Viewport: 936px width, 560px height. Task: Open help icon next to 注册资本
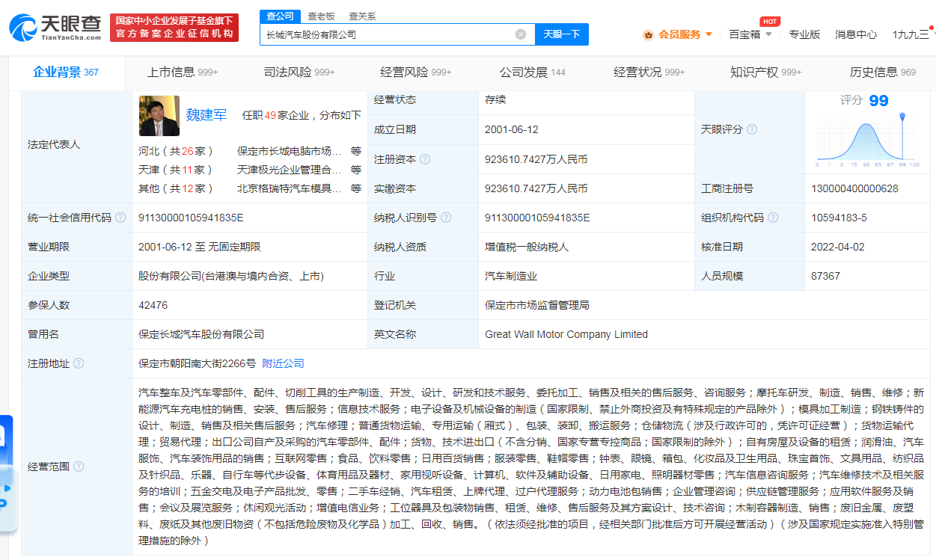pos(425,159)
